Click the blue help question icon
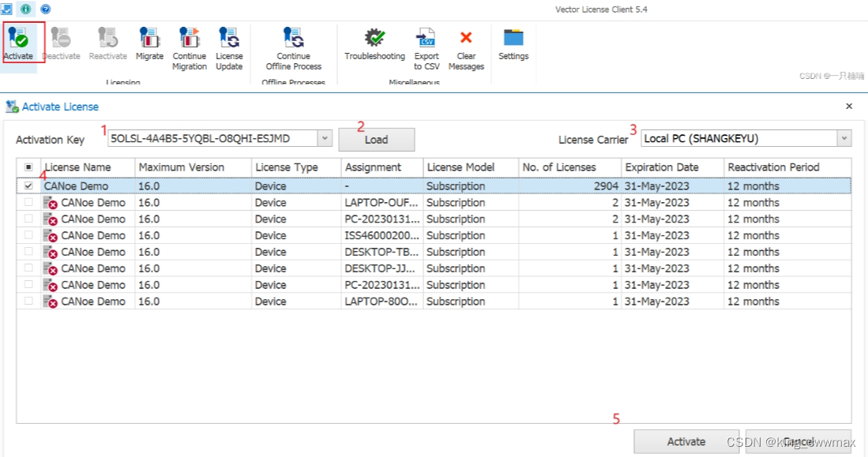Image resolution: width=868 pixels, height=457 pixels. [45, 9]
